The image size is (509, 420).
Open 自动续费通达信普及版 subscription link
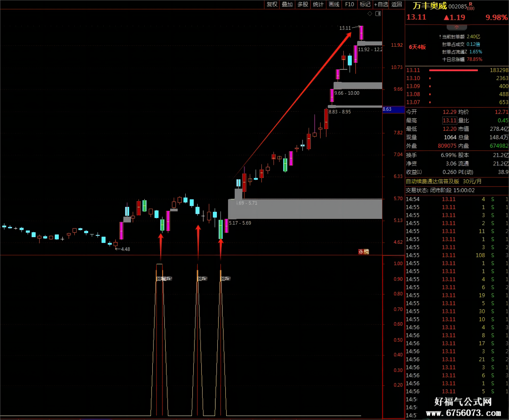(x=444, y=182)
